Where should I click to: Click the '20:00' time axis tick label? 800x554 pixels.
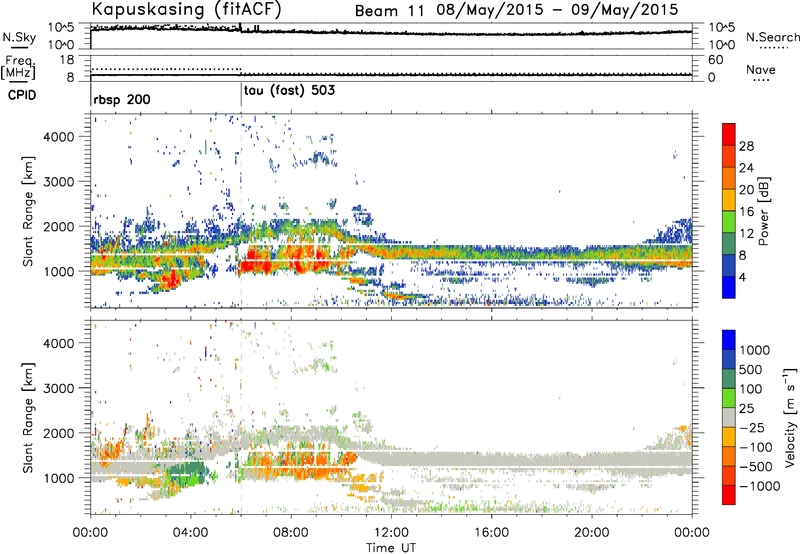[591, 533]
